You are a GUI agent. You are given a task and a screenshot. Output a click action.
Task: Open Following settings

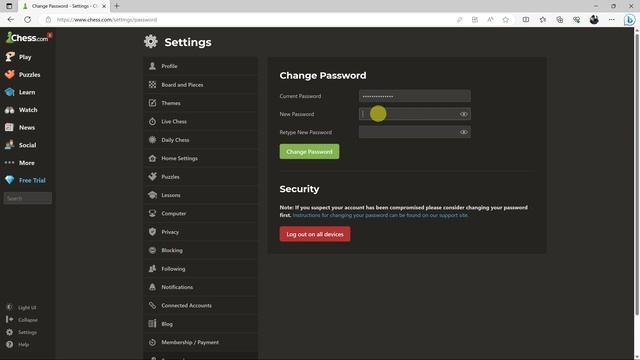pos(200,269)
